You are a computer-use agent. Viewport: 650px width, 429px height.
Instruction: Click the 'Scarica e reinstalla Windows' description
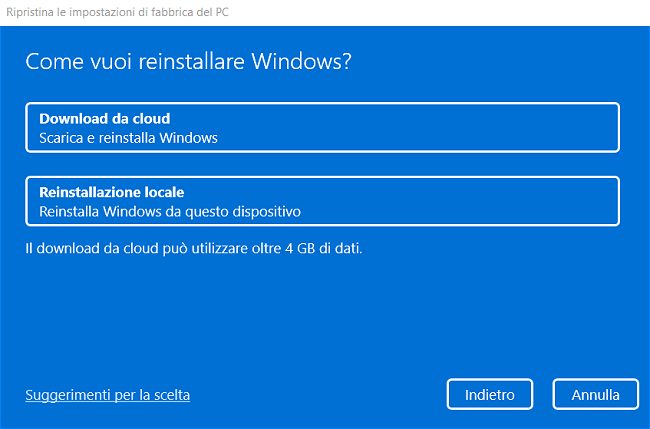(x=128, y=138)
